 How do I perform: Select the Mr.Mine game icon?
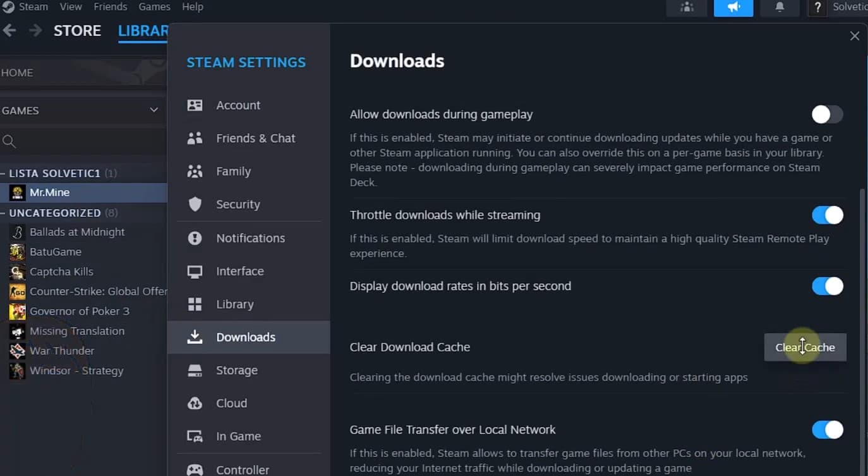[18, 192]
